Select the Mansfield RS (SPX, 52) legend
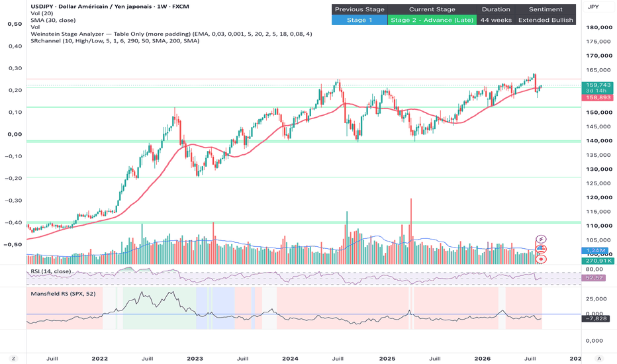This screenshot has width=617, height=364. click(x=63, y=294)
